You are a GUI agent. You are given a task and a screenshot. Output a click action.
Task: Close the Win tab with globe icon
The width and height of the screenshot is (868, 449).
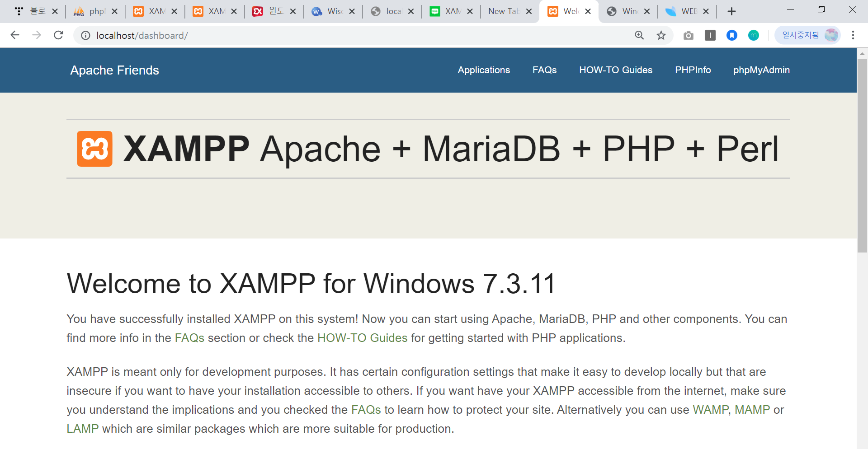(x=647, y=11)
